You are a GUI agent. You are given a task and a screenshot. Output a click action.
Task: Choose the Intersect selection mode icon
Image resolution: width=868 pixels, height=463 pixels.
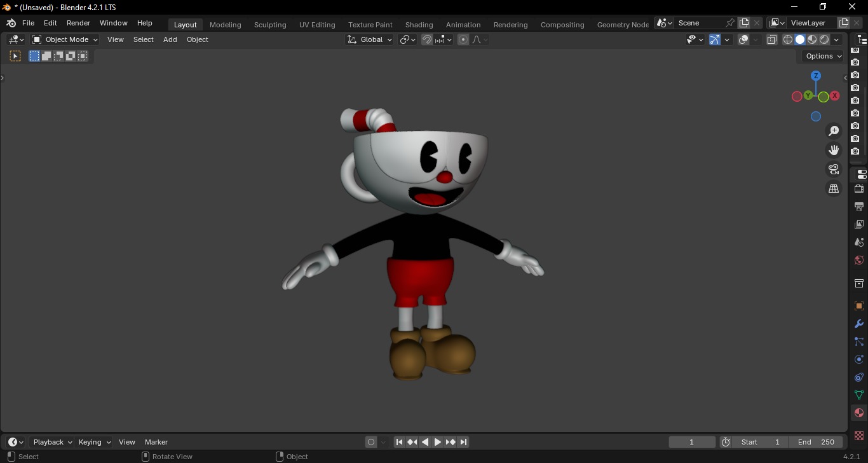(x=83, y=56)
